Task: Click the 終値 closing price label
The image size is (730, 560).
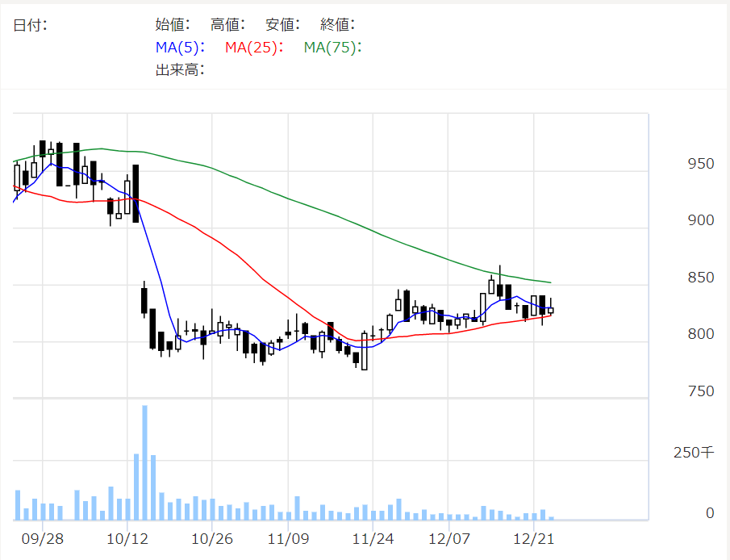Action: coord(337,24)
